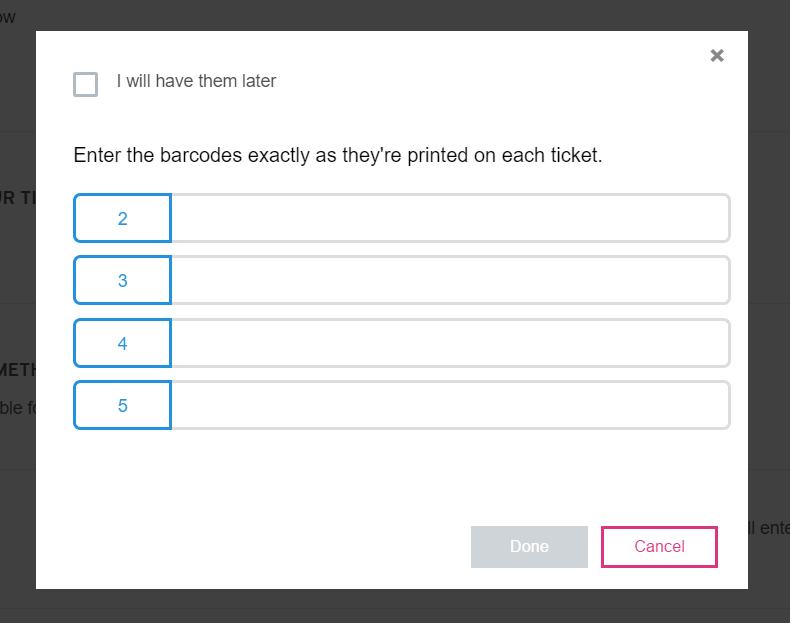Check the "I will have them later" checkbox
Image resolution: width=792 pixels, height=627 pixels.
coord(86,84)
